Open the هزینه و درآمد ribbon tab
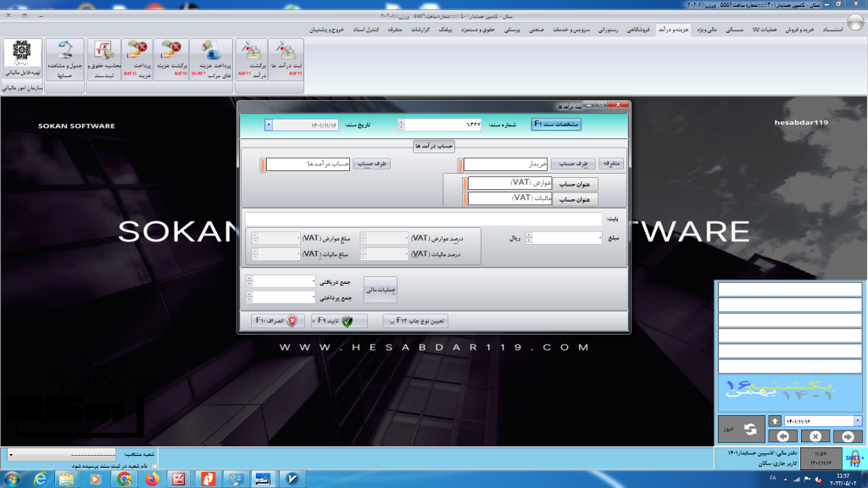 pyautogui.click(x=673, y=30)
